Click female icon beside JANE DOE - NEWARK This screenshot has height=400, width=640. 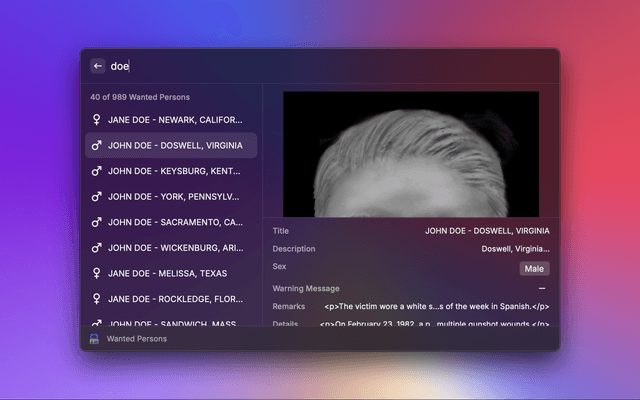click(x=96, y=120)
